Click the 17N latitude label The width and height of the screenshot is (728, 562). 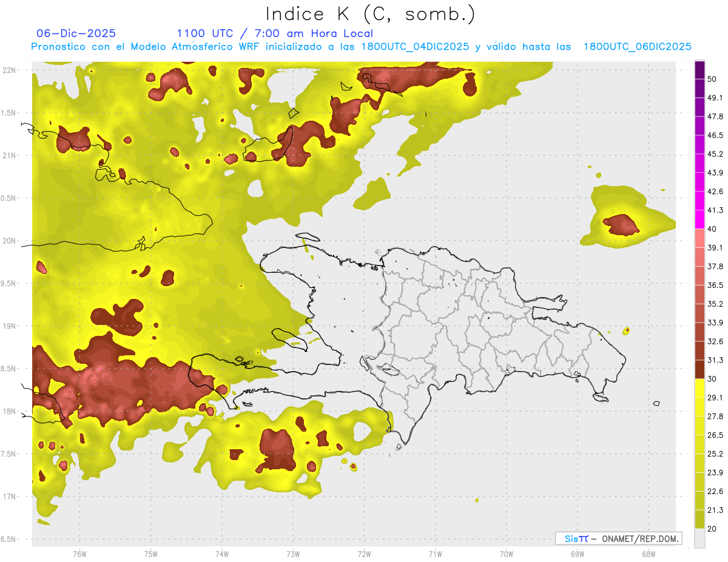point(9,497)
